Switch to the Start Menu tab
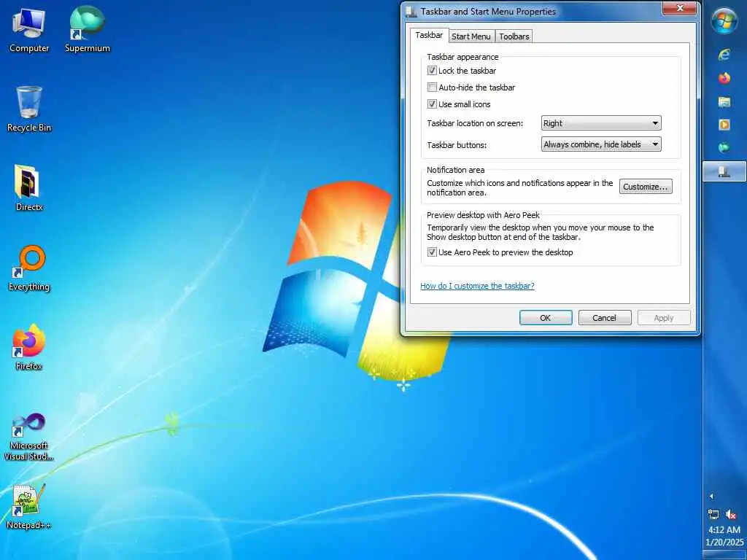The image size is (747, 560). (x=471, y=36)
